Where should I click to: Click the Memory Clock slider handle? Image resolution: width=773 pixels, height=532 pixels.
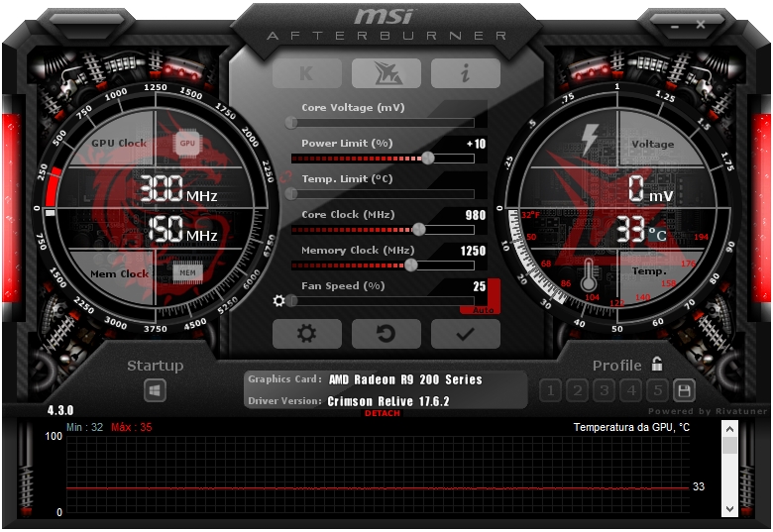[x=411, y=266]
